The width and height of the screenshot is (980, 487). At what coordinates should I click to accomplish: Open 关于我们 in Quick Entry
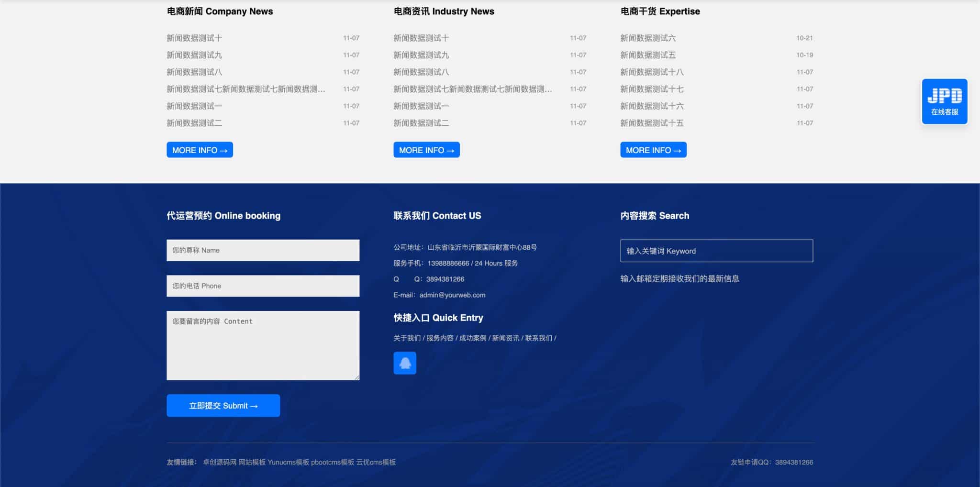pyautogui.click(x=407, y=338)
